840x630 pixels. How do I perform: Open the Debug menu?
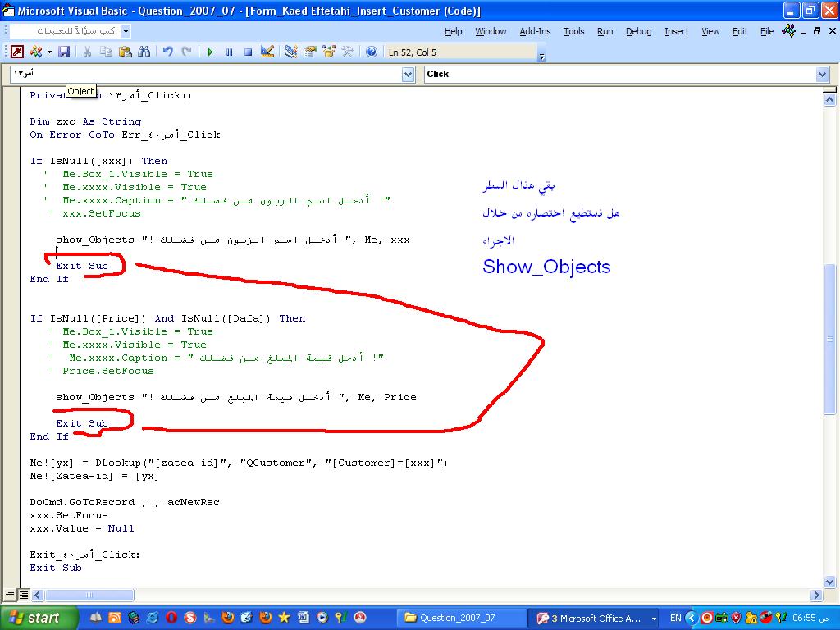click(x=638, y=32)
